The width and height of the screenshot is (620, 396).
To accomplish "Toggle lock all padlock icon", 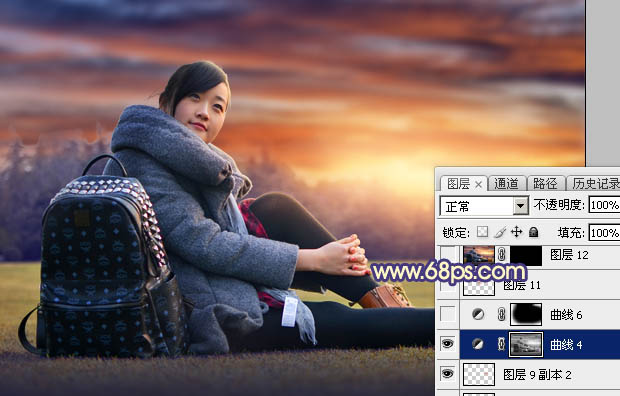I will pos(534,232).
